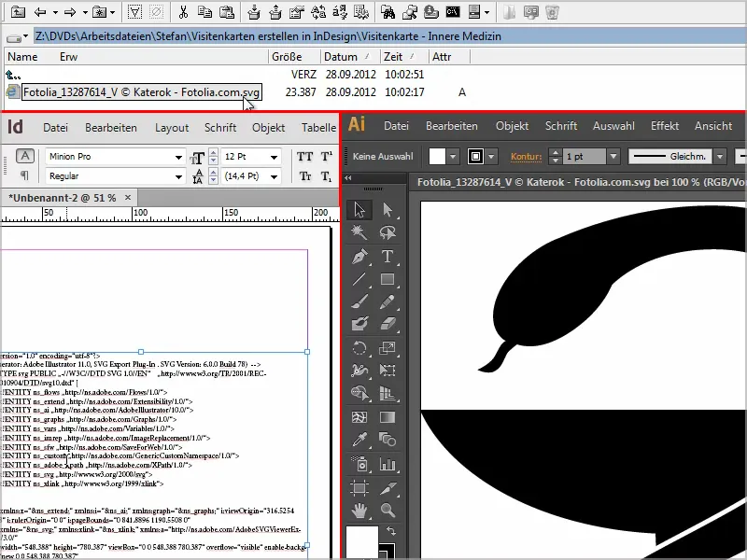Open Illustrator Effekt menu

pos(665,126)
